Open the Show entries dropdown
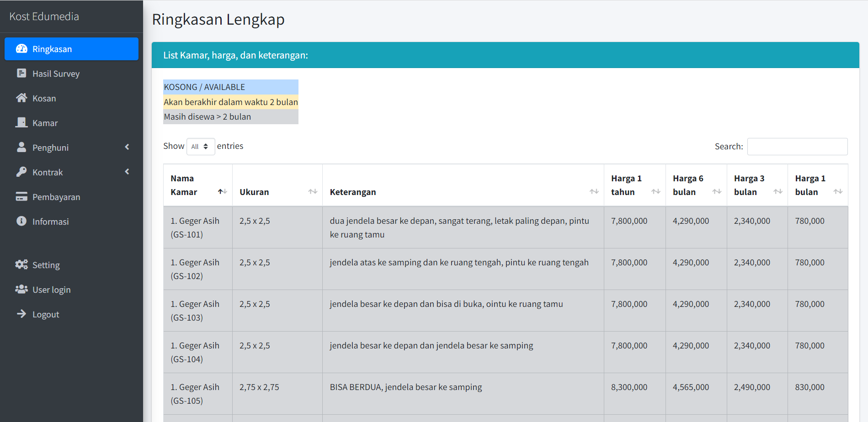The image size is (868, 422). [x=200, y=147]
